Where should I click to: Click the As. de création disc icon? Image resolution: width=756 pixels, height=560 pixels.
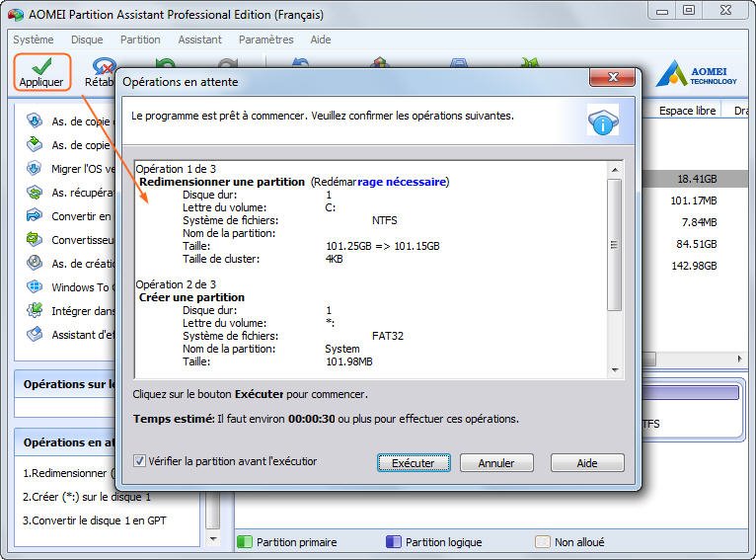[35, 263]
